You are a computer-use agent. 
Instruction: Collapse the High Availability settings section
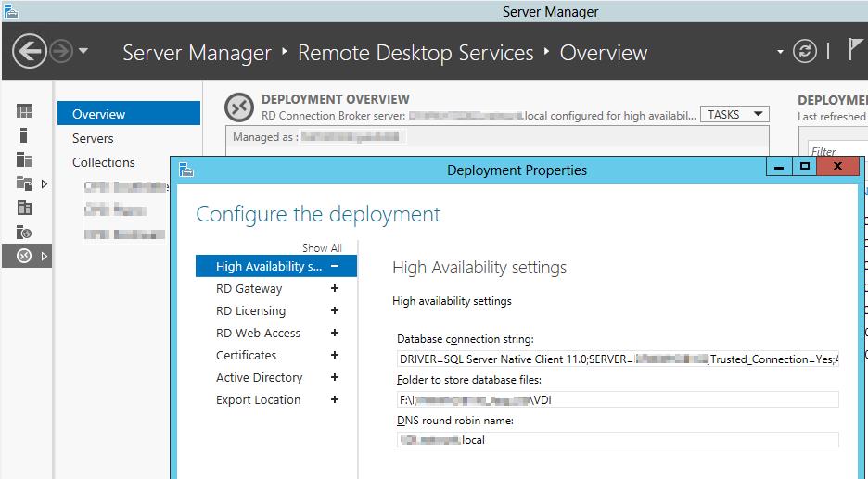click(335, 266)
